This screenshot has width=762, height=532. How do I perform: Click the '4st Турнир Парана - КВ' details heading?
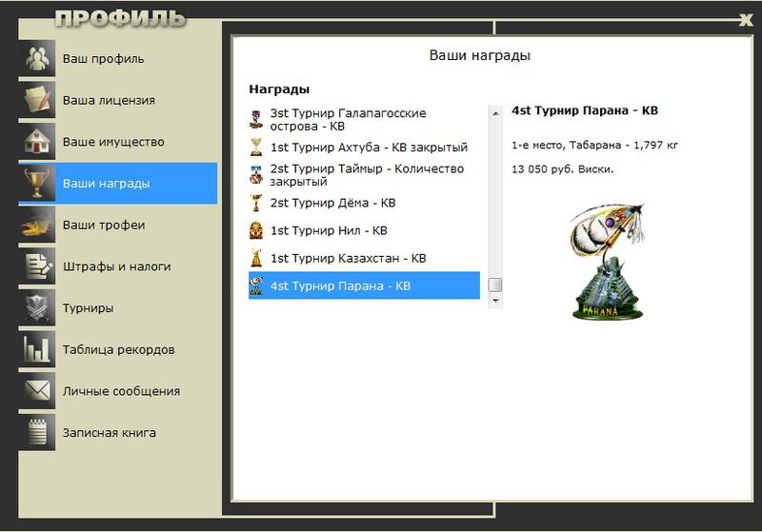(x=585, y=110)
